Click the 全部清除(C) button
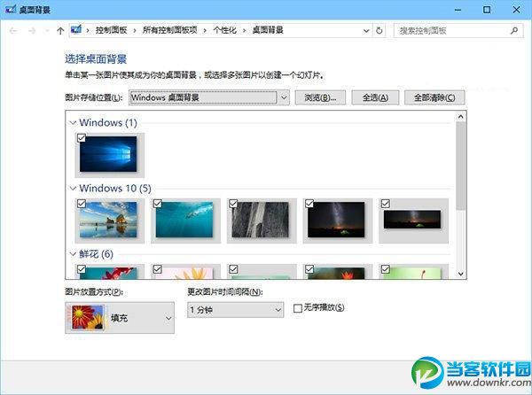 434,97
